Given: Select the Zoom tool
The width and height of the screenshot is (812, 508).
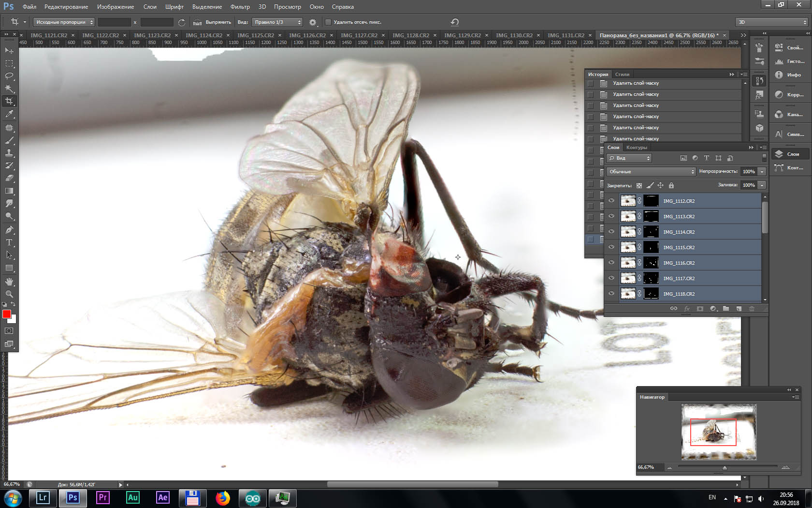Looking at the screenshot, I should (x=9, y=294).
